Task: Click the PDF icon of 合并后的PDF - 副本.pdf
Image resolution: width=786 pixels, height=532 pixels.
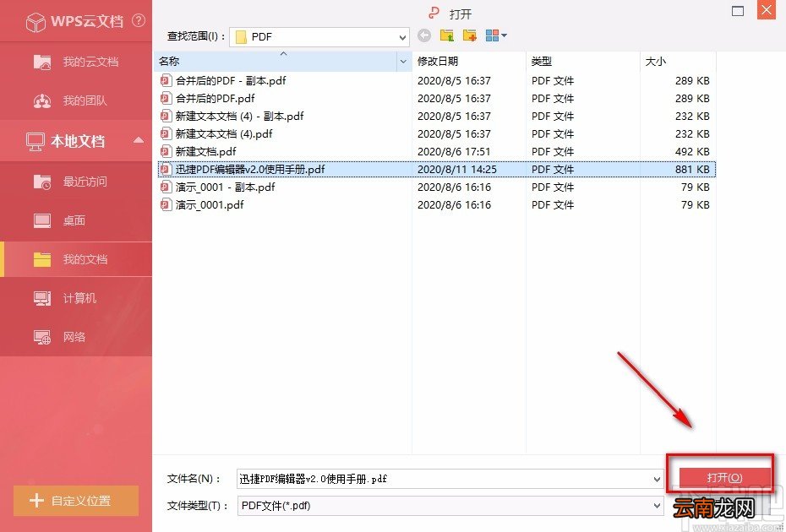Action: (x=166, y=81)
